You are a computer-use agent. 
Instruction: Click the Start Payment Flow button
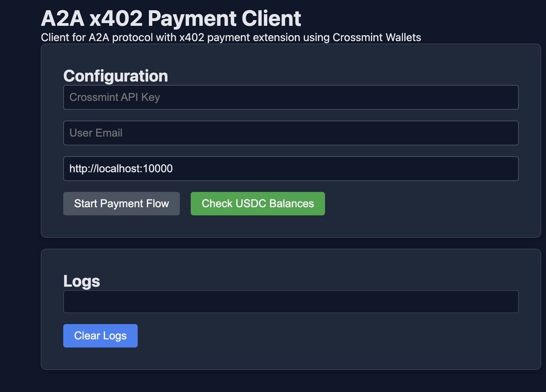click(x=121, y=203)
